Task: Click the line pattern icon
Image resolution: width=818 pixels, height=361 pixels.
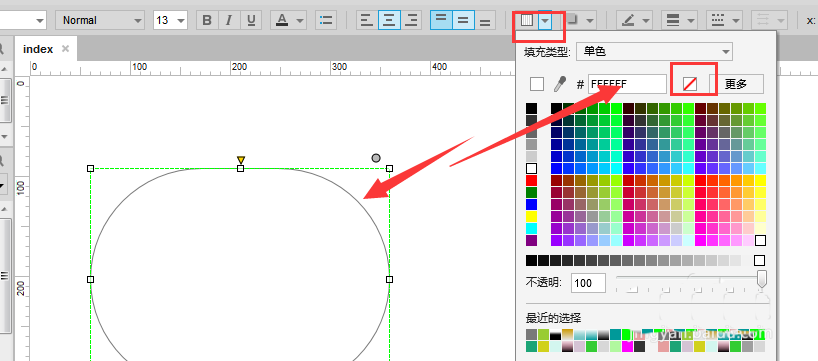Action: (718, 20)
